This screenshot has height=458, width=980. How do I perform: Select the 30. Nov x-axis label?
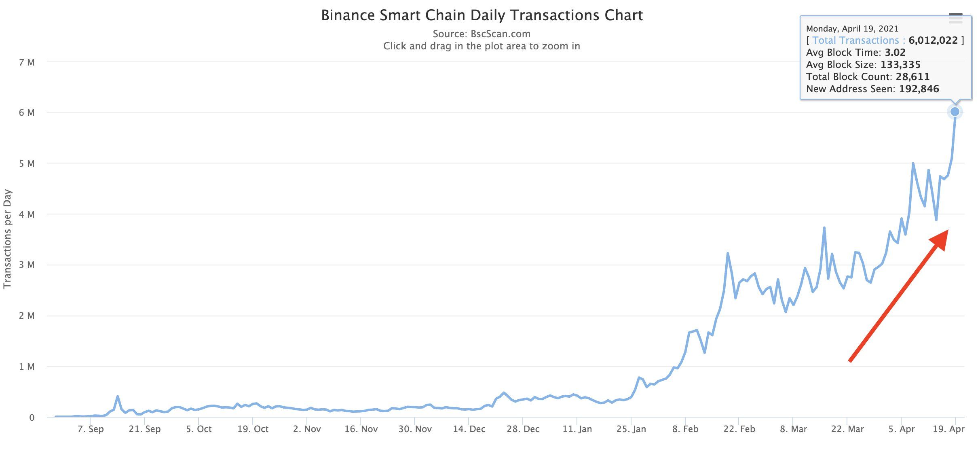(x=415, y=429)
